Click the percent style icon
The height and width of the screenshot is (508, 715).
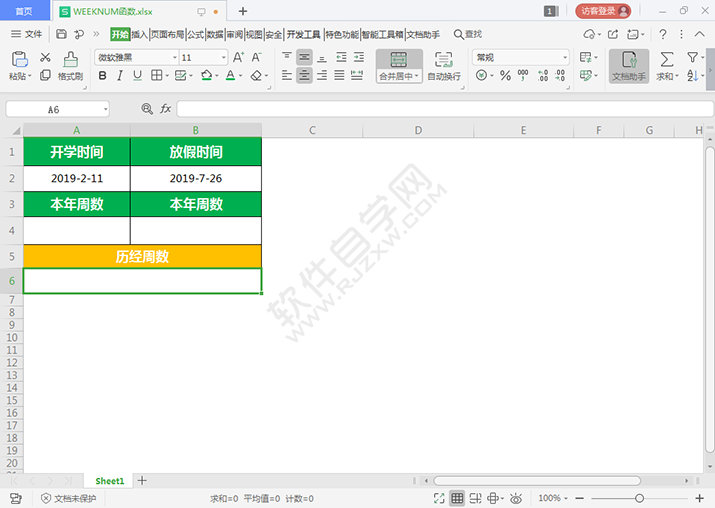505,76
